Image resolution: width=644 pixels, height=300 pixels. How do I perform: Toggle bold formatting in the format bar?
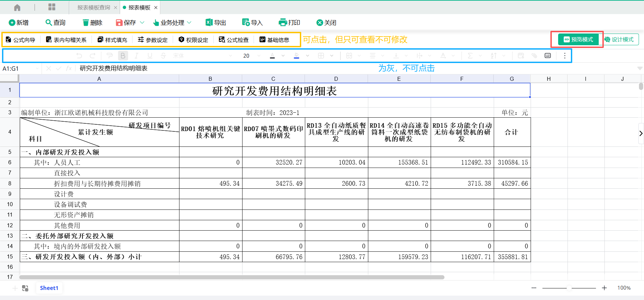tap(123, 56)
